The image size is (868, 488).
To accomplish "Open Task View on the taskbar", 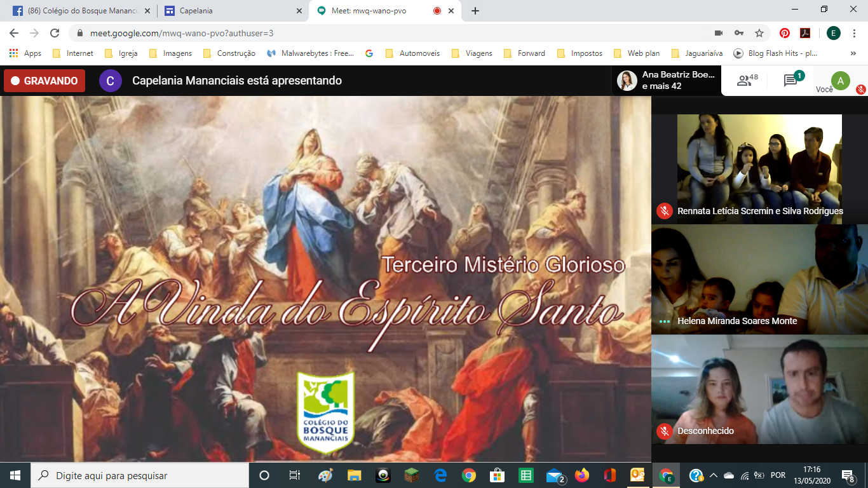I will (295, 475).
